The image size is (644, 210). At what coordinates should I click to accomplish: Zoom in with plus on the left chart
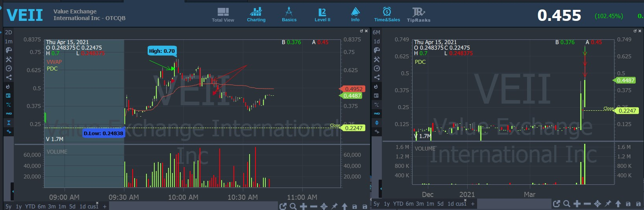tap(303, 206)
